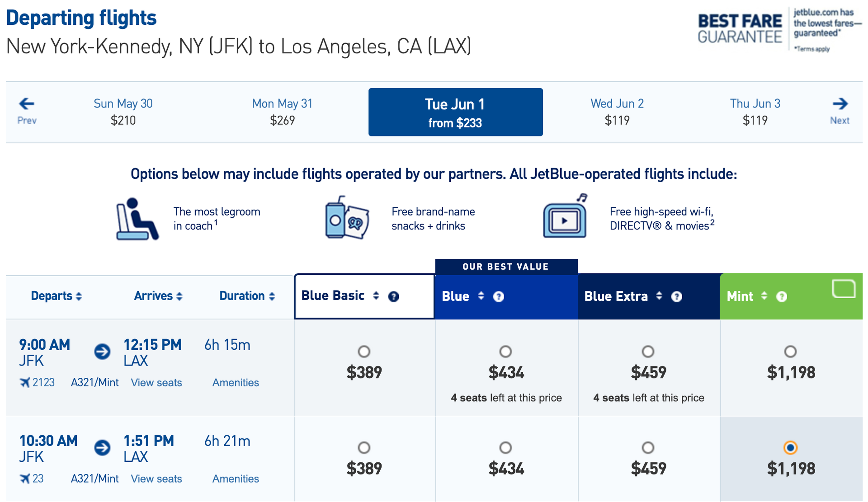Open View seats for the 9:00 AM flight

156,382
